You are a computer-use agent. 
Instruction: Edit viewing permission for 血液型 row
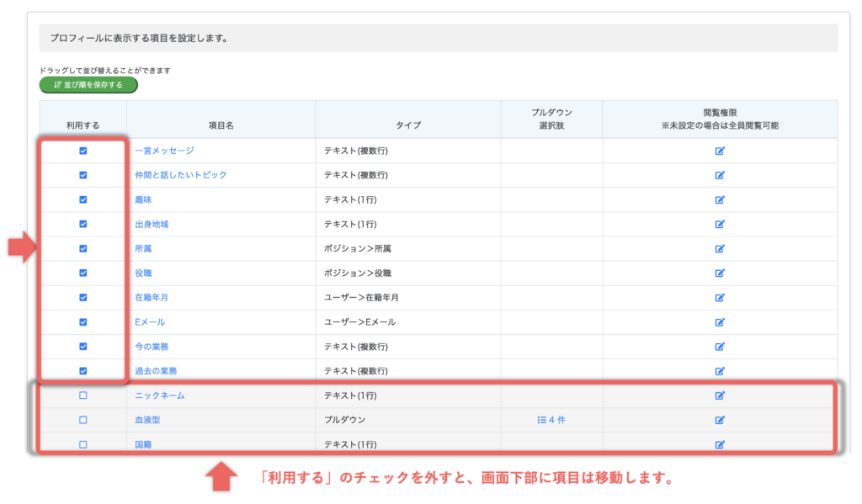pyautogui.click(x=720, y=420)
